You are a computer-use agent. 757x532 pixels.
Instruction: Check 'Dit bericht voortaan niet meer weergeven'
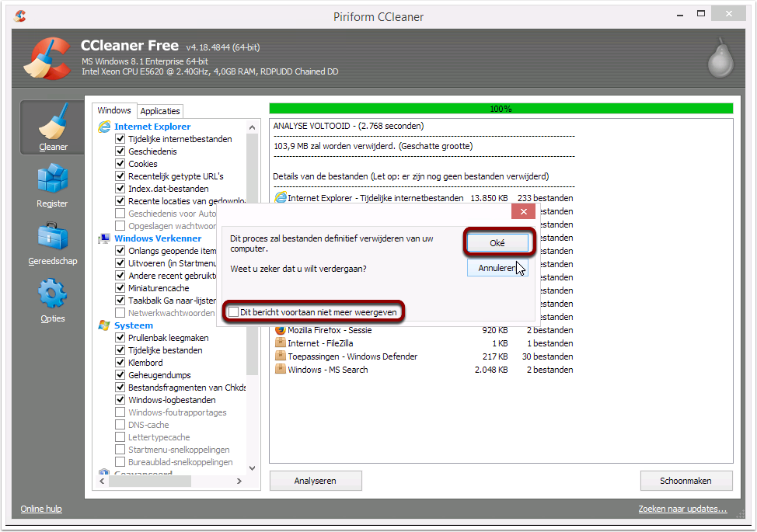pos(234,312)
